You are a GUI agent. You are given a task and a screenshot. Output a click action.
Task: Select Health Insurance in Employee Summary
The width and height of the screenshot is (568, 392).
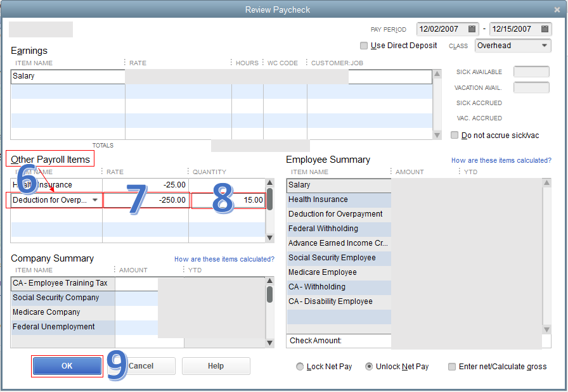(x=339, y=199)
